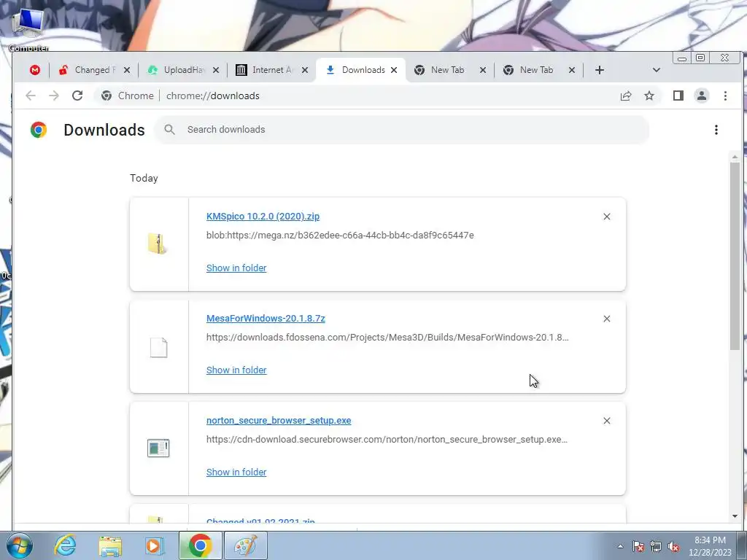The image size is (747, 560).
Task: Open the network tray icon
Action: click(656, 546)
